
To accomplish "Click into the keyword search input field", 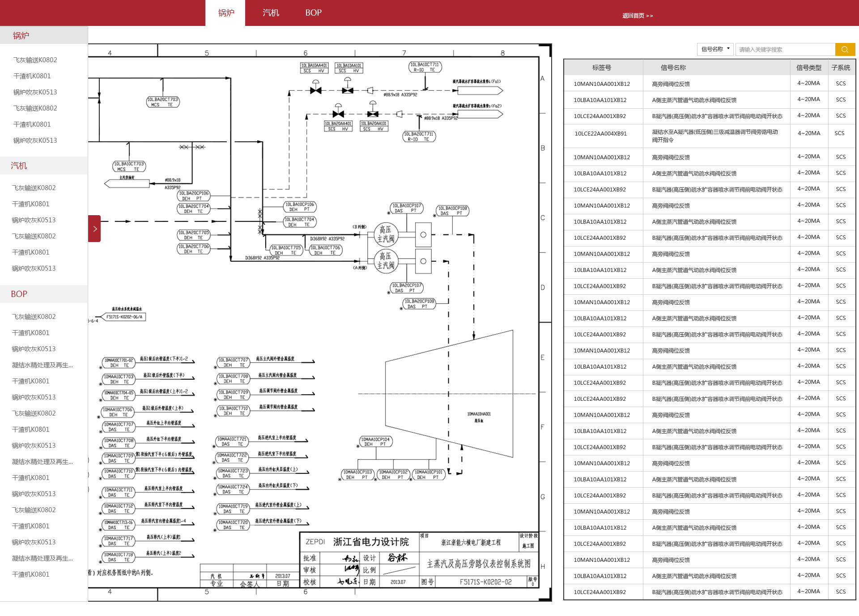I will (785, 49).
